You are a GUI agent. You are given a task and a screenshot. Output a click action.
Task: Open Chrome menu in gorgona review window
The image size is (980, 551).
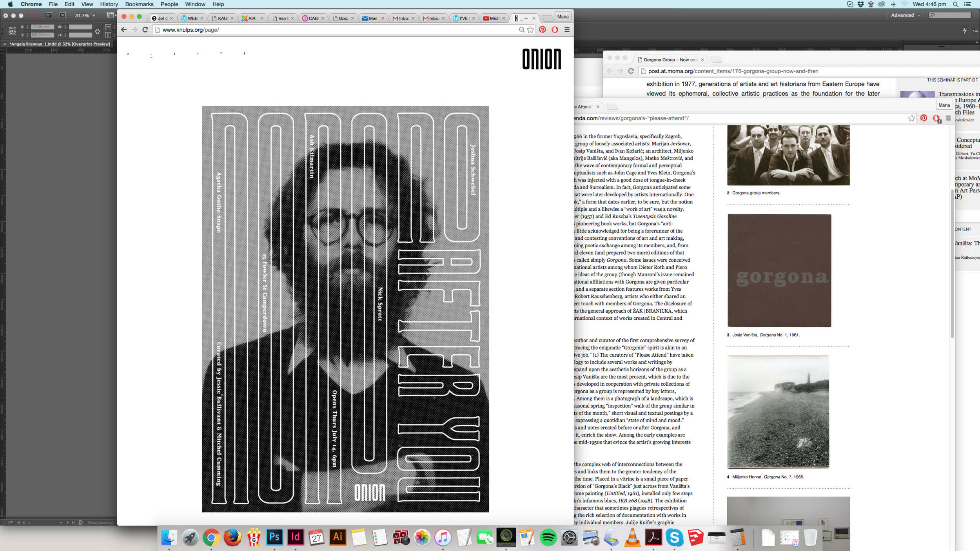coord(948,118)
